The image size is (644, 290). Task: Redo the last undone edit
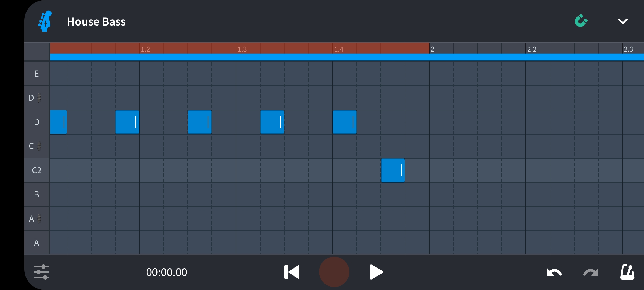click(591, 272)
